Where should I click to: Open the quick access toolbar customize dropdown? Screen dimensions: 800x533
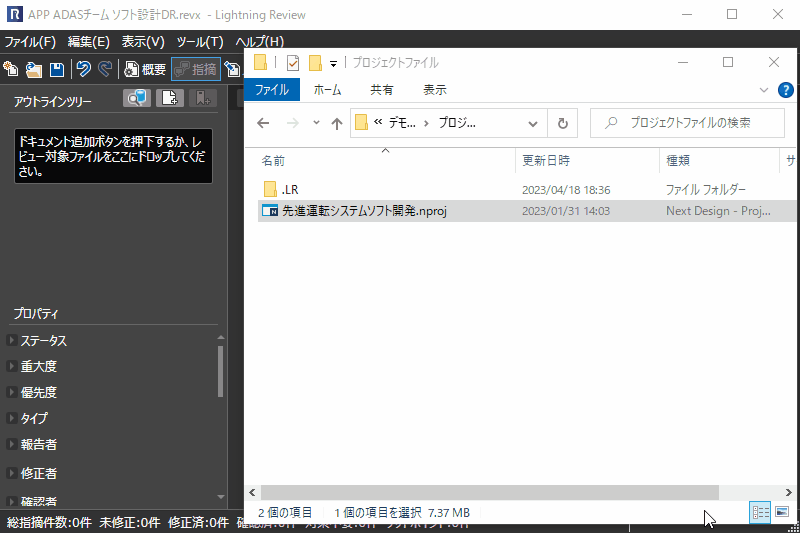point(333,63)
